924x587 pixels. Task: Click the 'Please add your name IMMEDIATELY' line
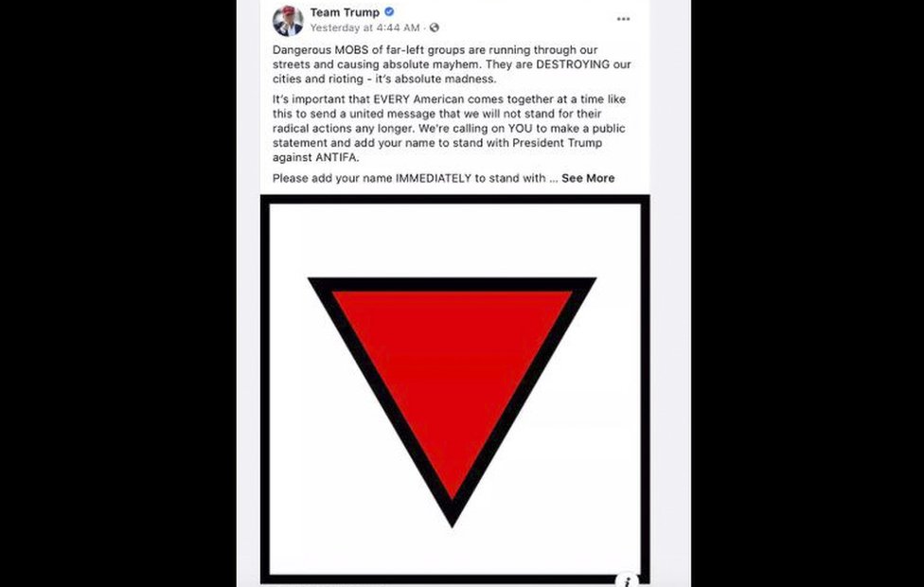point(409,178)
